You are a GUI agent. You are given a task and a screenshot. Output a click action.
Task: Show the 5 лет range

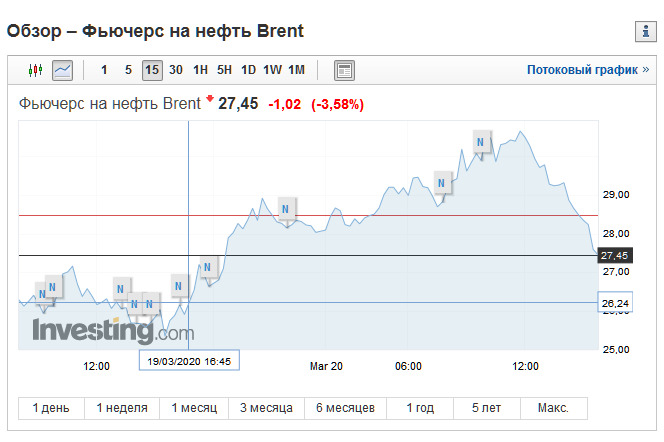pyautogui.click(x=487, y=408)
